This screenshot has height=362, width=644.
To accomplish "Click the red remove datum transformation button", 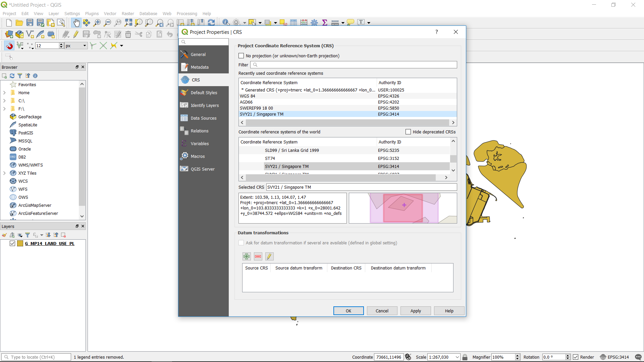I will point(258,256).
